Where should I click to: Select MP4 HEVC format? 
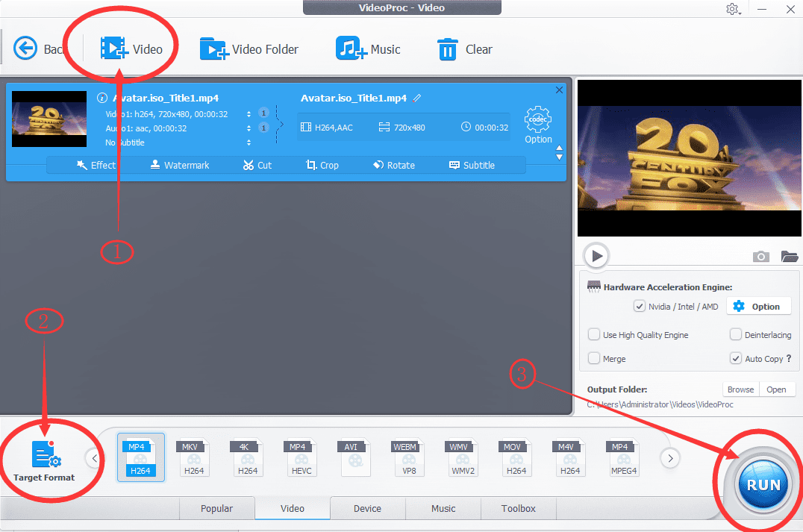click(301, 457)
